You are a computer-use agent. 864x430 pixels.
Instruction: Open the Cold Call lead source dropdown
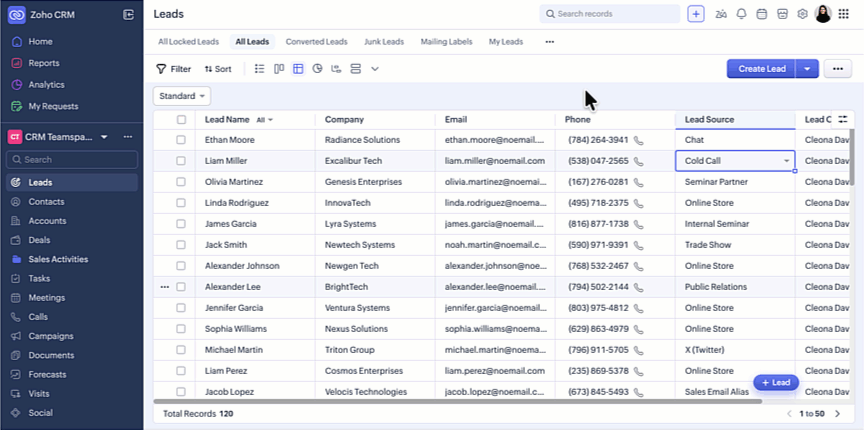[786, 161]
